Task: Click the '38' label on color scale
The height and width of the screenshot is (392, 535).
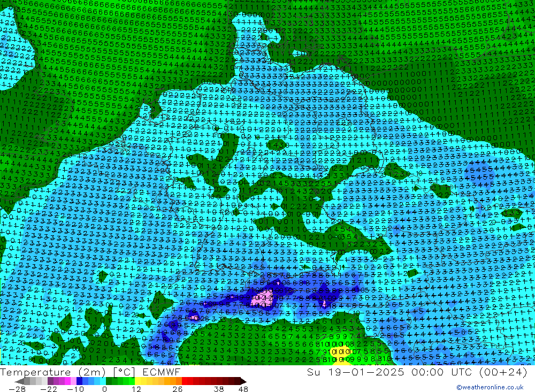Action: pyautogui.click(x=219, y=389)
